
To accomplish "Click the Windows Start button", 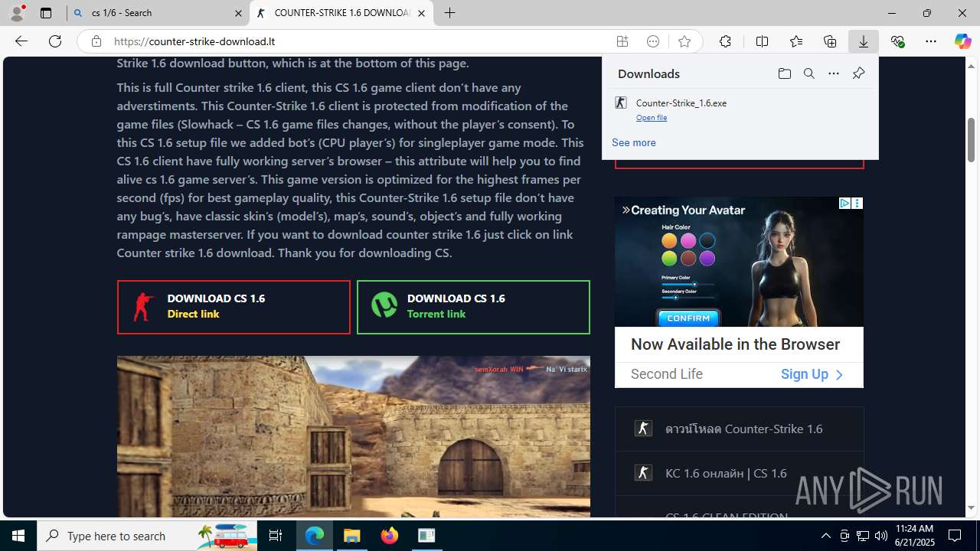I will pyautogui.click(x=18, y=536).
